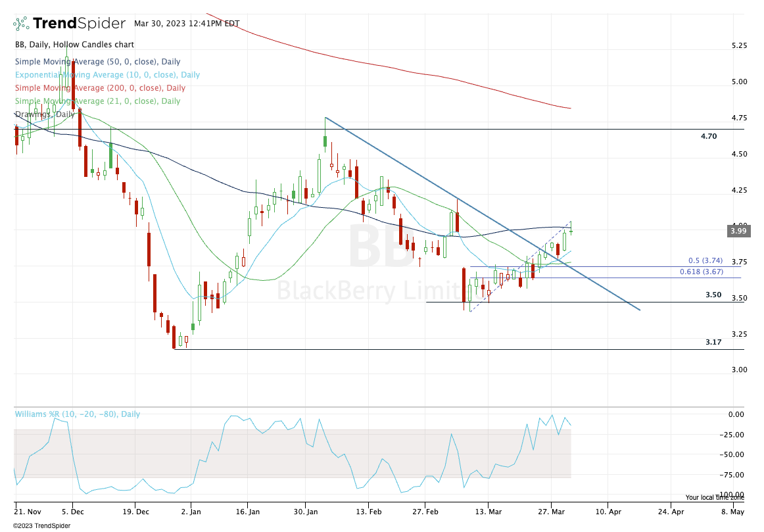Select the chart timestamp Mar 30, 2023 12:41PM EDT
This screenshot has height=532, width=764.
pyautogui.click(x=187, y=24)
